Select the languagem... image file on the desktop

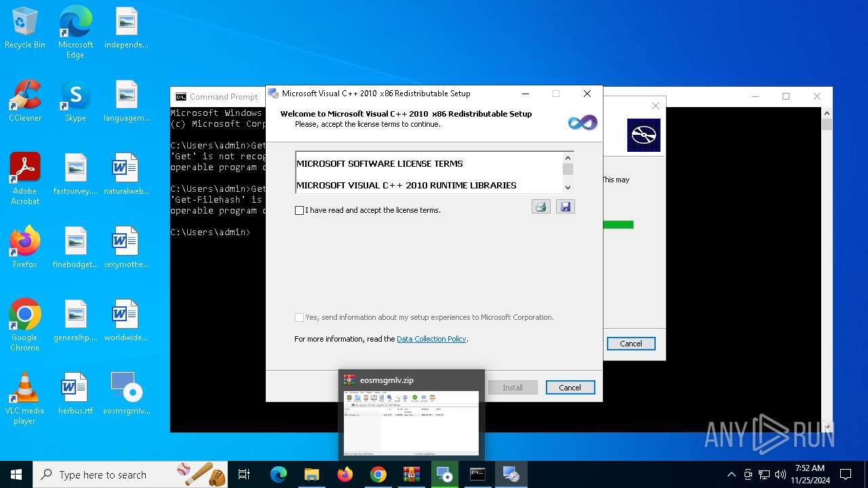(x=126, y=101)
